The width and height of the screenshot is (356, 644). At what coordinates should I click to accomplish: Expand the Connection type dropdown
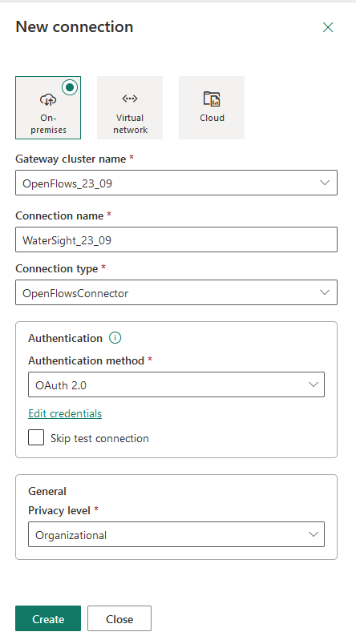[x=176, y=292]
